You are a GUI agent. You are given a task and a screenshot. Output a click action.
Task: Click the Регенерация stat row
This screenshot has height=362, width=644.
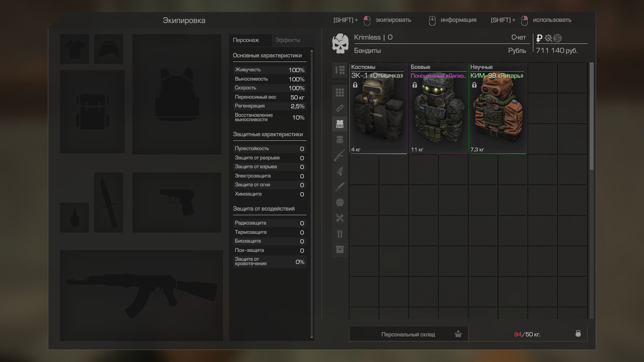pyautogui.click(x=269, y=106)
